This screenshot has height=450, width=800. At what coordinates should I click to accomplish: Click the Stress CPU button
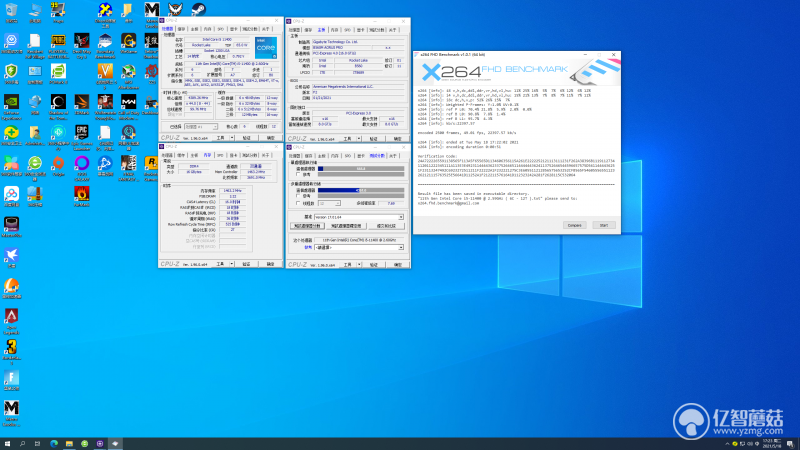click(x=346, y=226)
